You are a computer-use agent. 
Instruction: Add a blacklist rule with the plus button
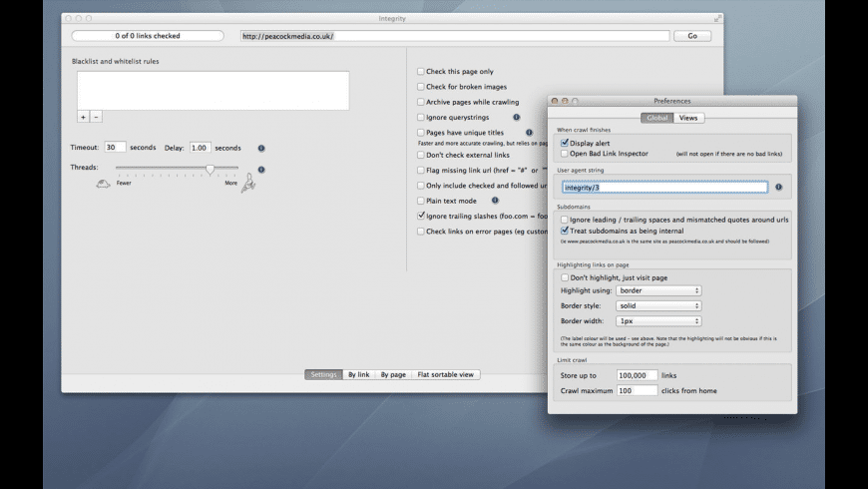coord(83,117)
